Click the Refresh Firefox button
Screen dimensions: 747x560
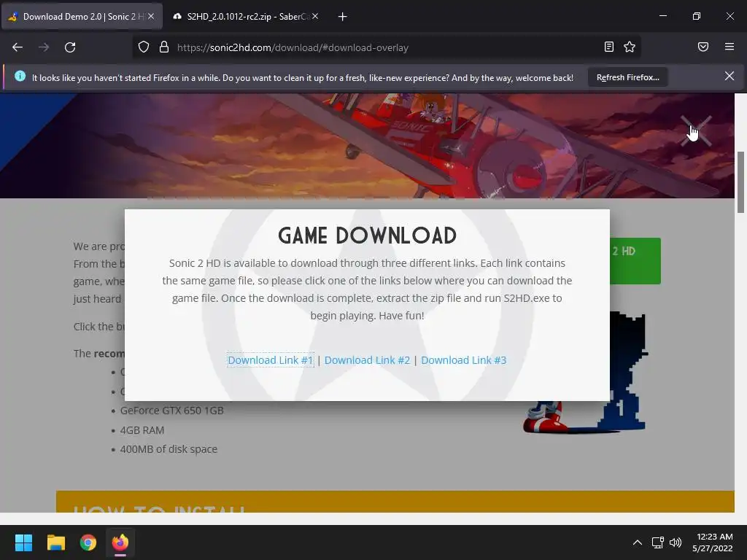coord(628,77)
